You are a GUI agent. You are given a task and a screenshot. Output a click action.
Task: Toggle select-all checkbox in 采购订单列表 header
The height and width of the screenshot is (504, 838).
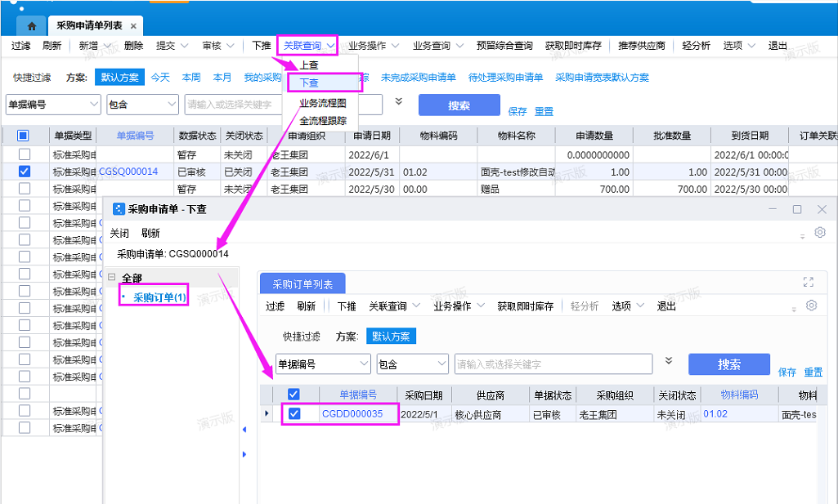[294, 394]
